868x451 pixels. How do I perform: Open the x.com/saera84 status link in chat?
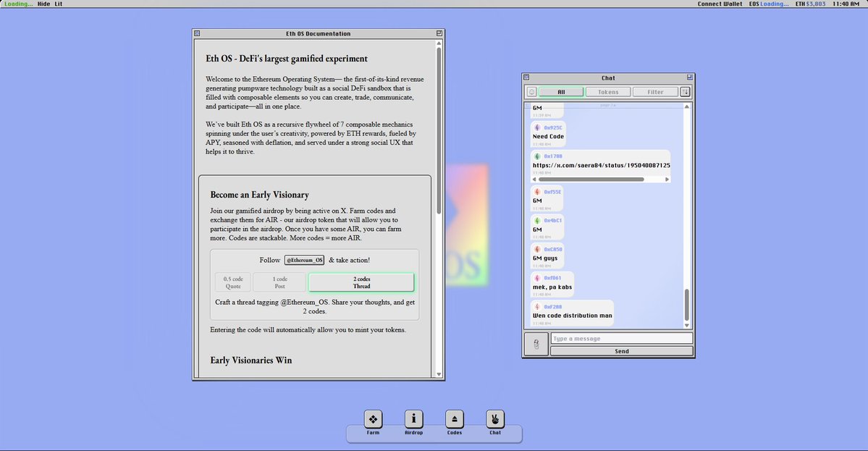tap(601, 165)
